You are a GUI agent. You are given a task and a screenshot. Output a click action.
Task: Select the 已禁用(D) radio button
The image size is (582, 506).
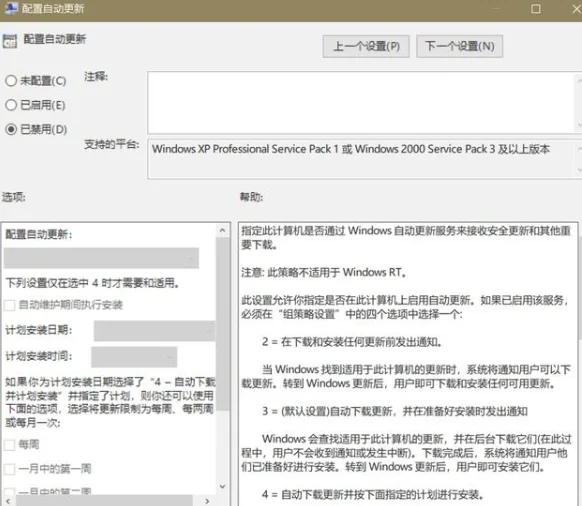tap(11, 129)
